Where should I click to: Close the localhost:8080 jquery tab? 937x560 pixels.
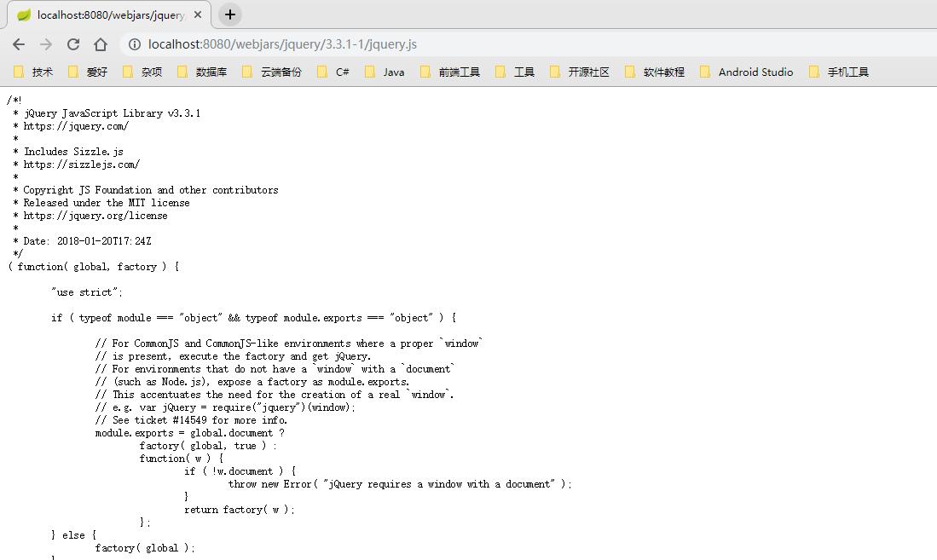(198, 14)
